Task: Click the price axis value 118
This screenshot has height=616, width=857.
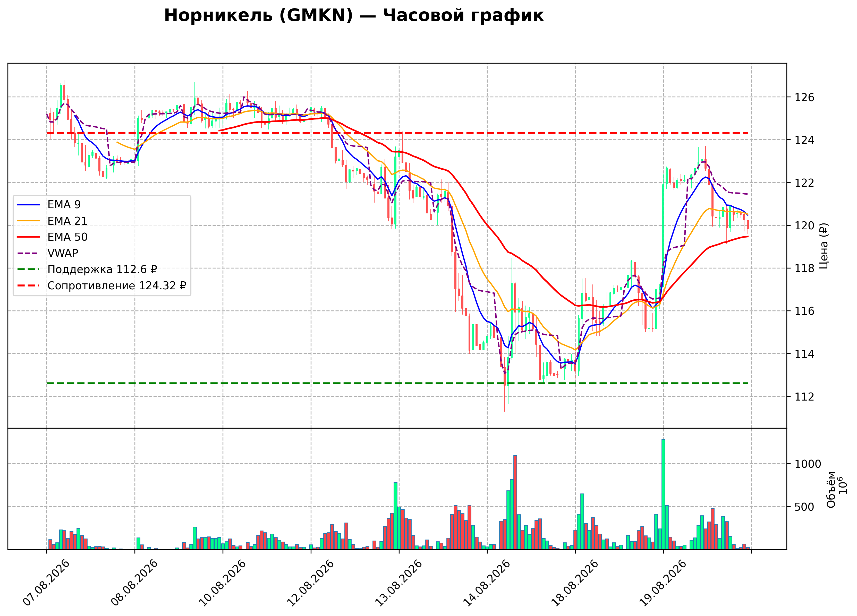Action: [x=804, y=268]
